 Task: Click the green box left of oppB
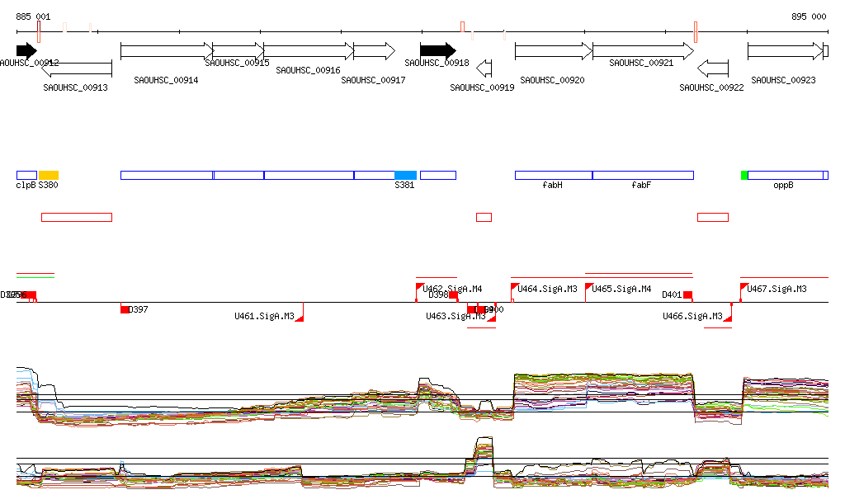[744, 175]
